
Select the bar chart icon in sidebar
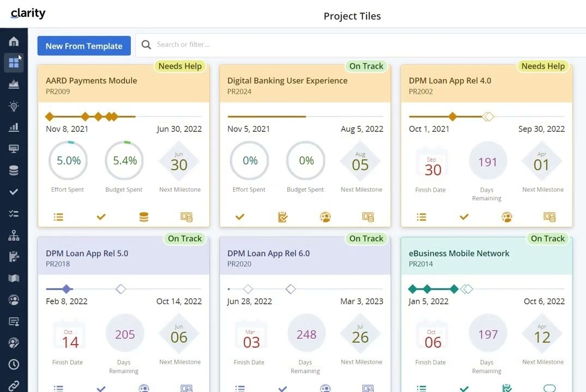coord(14,127)
